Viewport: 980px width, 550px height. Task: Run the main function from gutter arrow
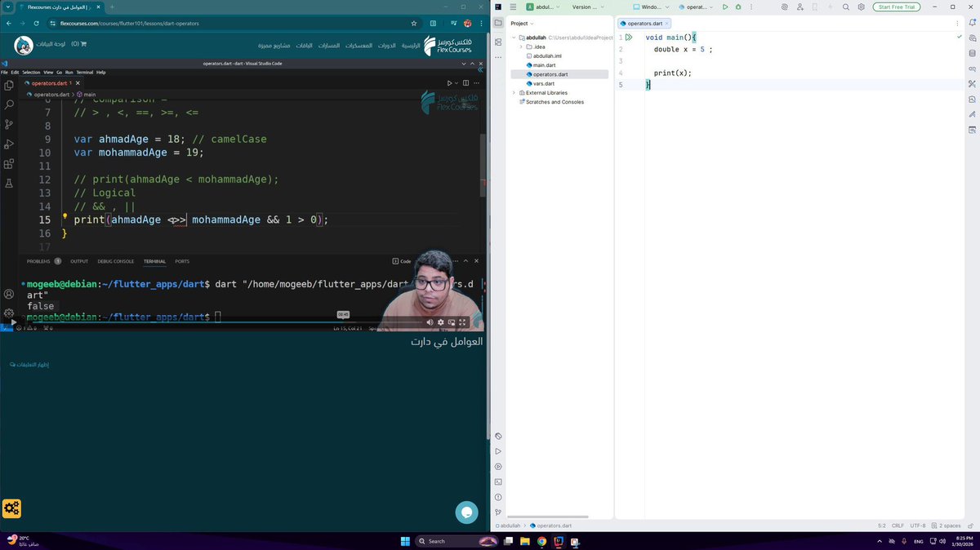(629, 38)
